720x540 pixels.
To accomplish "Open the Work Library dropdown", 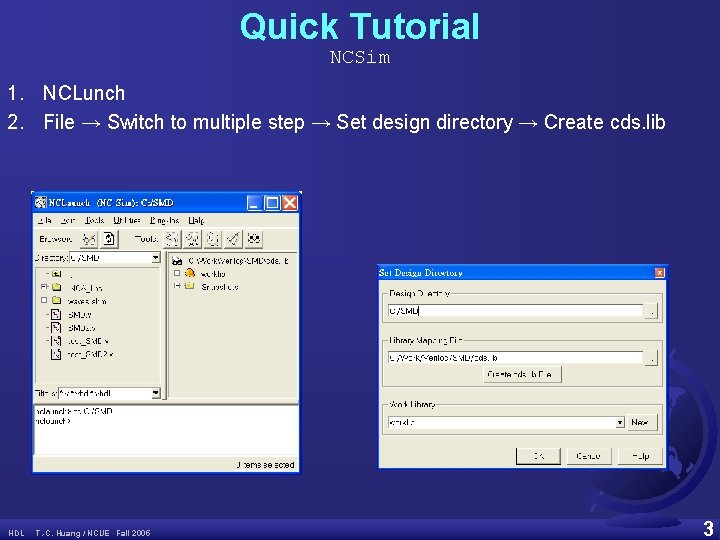I will tap(620, 422).
